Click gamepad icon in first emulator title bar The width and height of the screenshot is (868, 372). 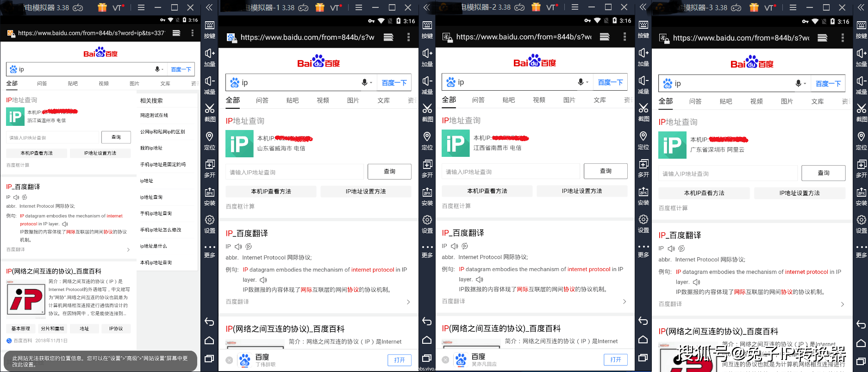[x=78, y=7]
